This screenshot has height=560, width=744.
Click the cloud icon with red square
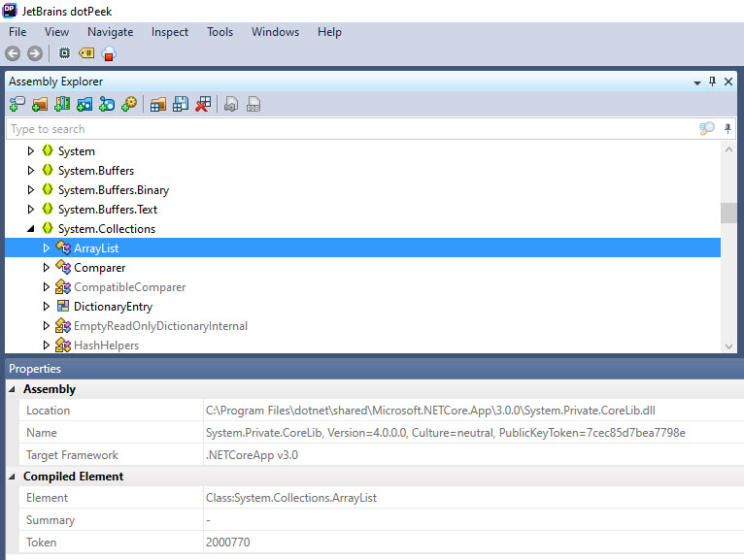tap(109, 53)
